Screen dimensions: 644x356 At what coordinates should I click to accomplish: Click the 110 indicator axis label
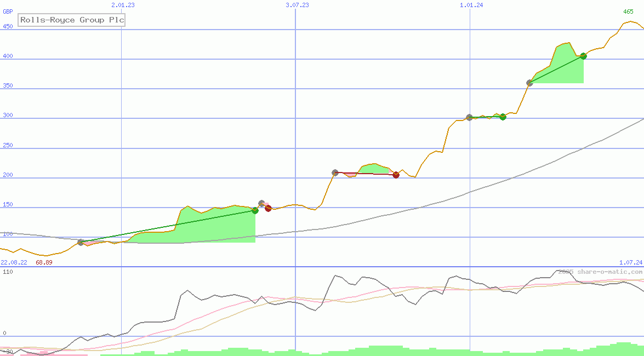click(8, 272)
